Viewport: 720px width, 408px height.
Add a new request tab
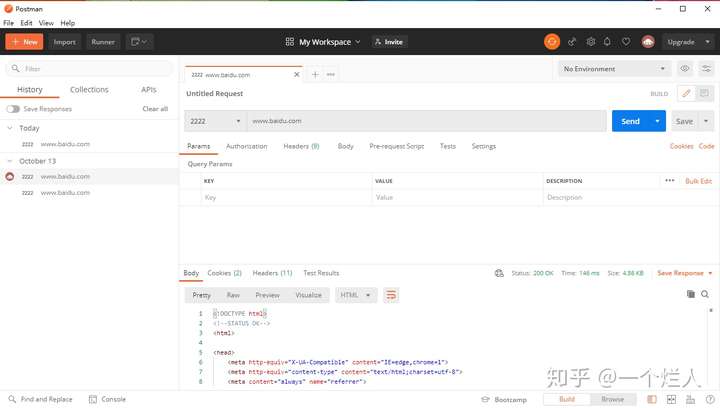point(315,74)
